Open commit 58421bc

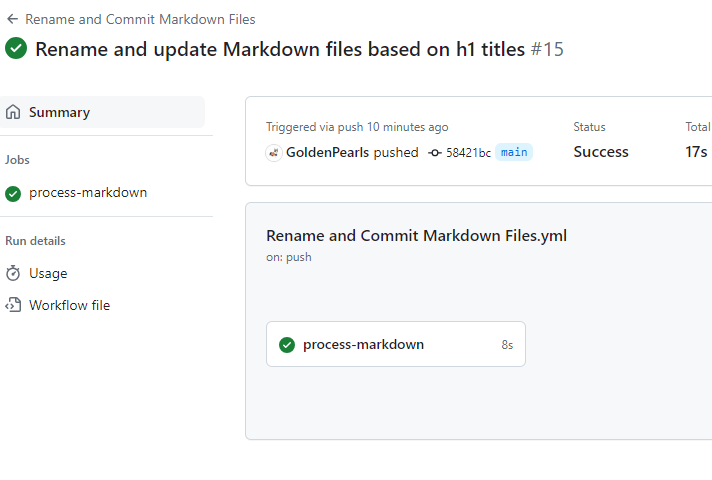[468, 153]
